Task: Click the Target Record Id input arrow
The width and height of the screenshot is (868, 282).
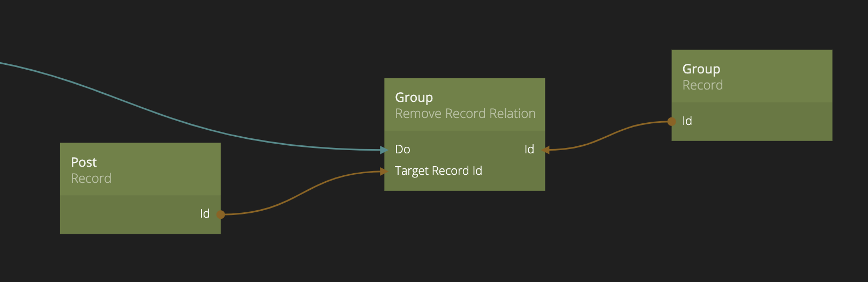Action: (383, 172)
